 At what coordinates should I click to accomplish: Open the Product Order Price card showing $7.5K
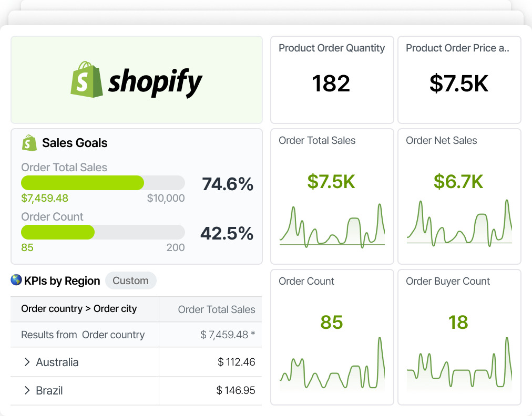click(459, 80)
